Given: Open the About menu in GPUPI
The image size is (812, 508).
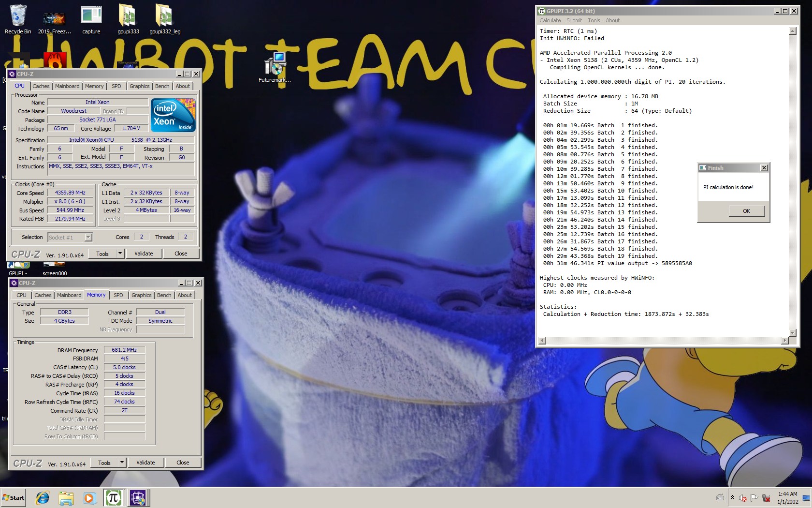Looking at the screenshot, I should tap(612, 20).
